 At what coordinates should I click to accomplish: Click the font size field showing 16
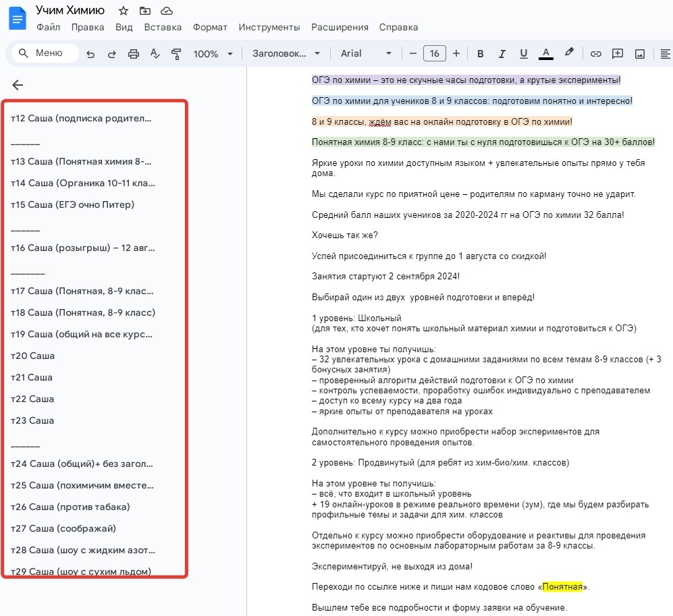coord(434,53)
